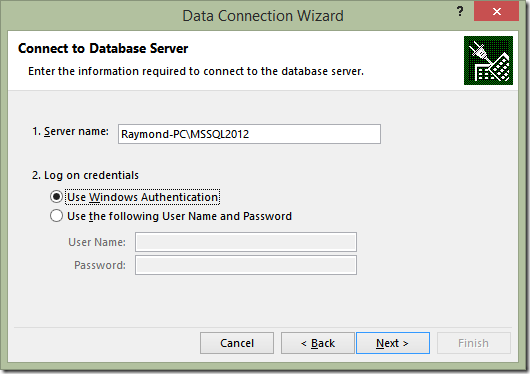Cancel the connection wizard

click(x=237, y=343)
